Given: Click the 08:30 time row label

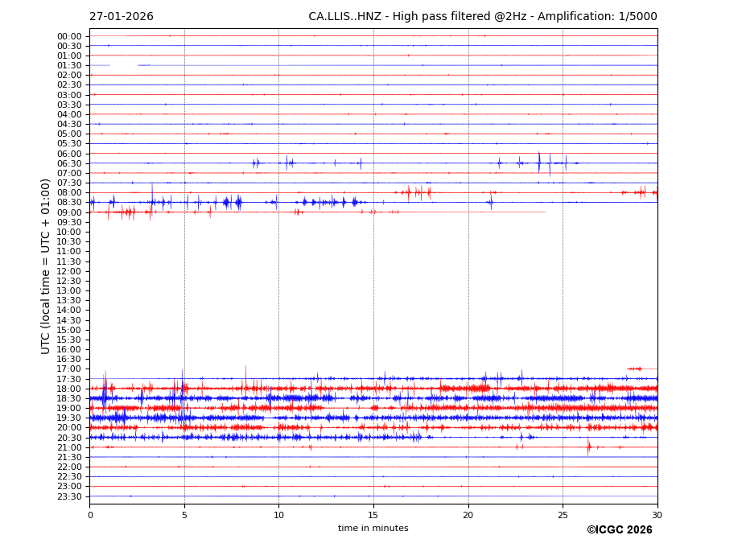Looking at the screenshot, I should [x=69, y=203].
